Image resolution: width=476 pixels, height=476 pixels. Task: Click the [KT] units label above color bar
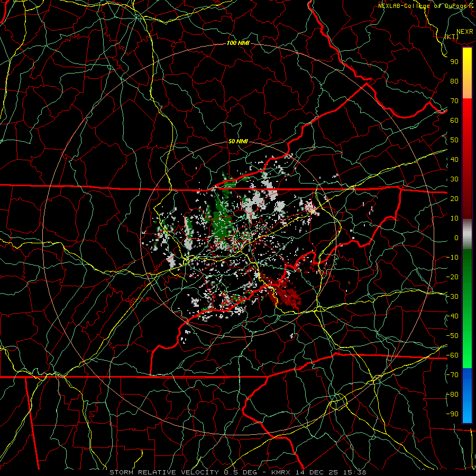pyautogui.click(x=452, y=36)
